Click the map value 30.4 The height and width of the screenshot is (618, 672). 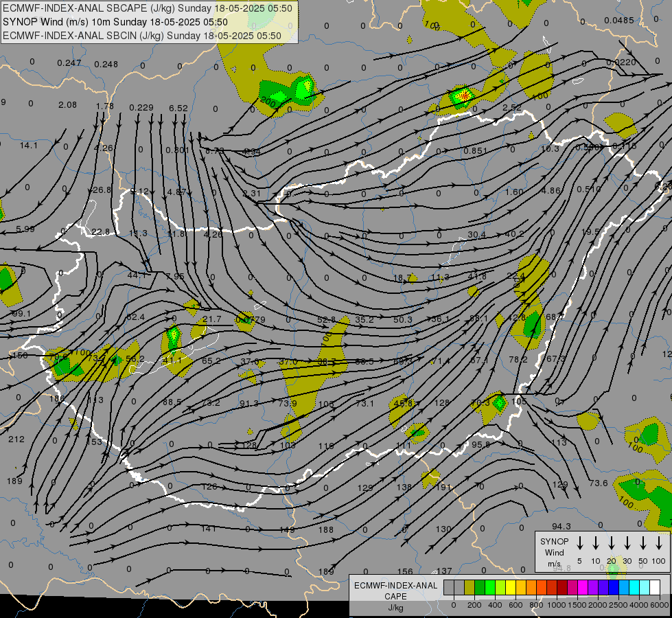coord(476,235)
